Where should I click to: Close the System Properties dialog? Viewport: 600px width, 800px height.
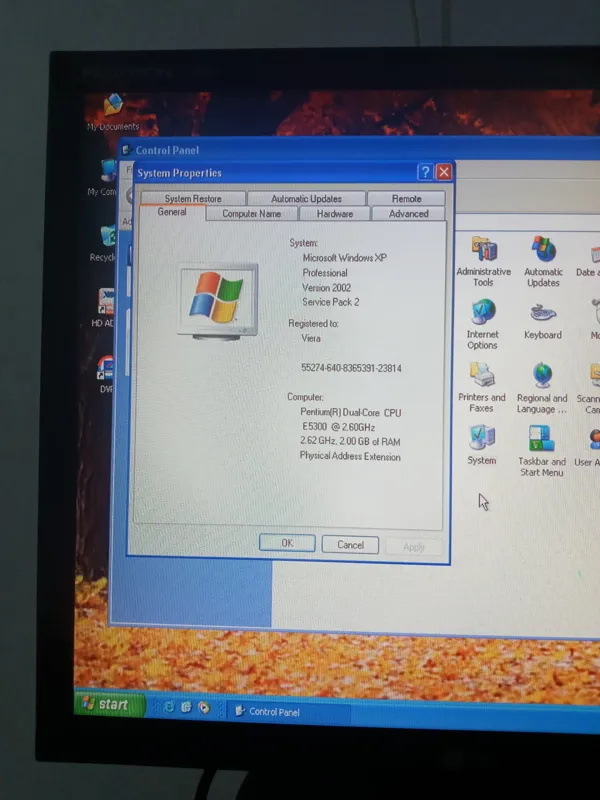tap(444, 172)
